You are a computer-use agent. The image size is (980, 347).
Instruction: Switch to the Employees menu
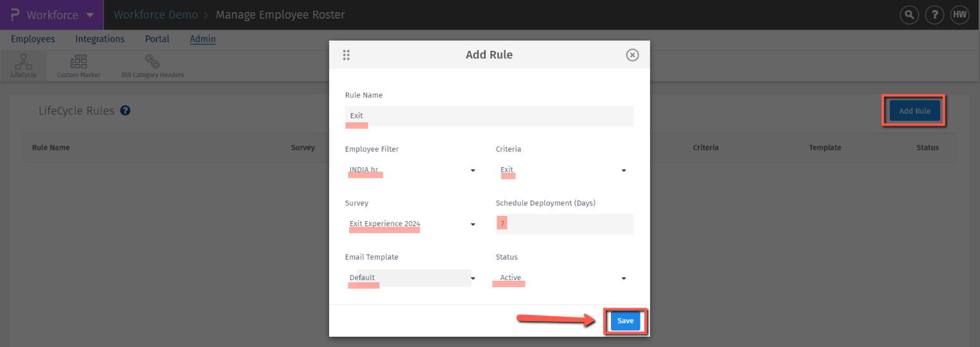33,39
